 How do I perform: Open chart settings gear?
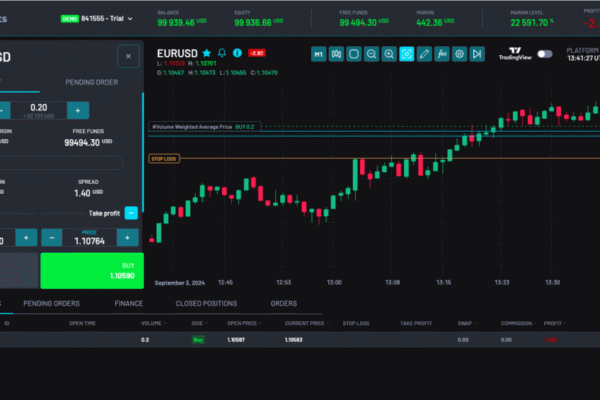459,54
